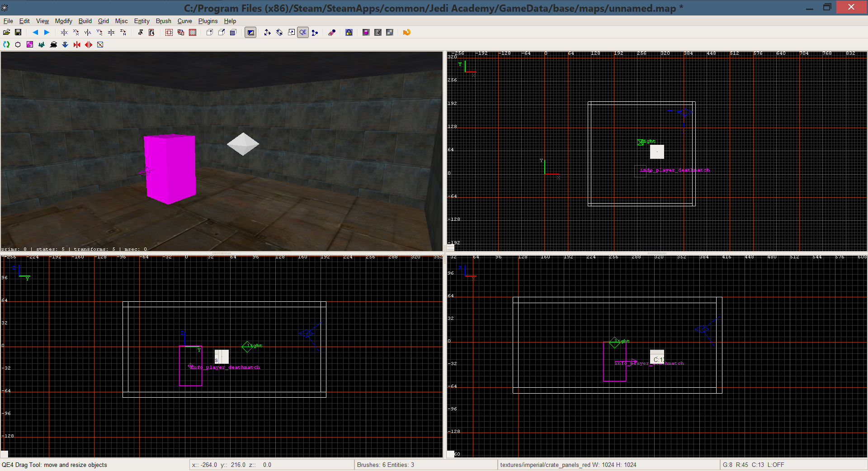Viewport: 868px width, 471px height.
Task: Open the Misc menu
Action: coord(121,21)
